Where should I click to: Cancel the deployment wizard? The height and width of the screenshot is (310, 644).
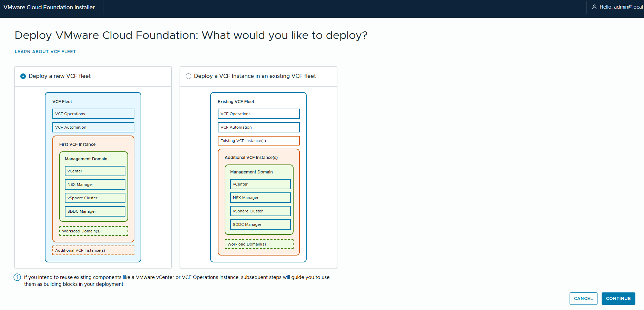point(583,299)
